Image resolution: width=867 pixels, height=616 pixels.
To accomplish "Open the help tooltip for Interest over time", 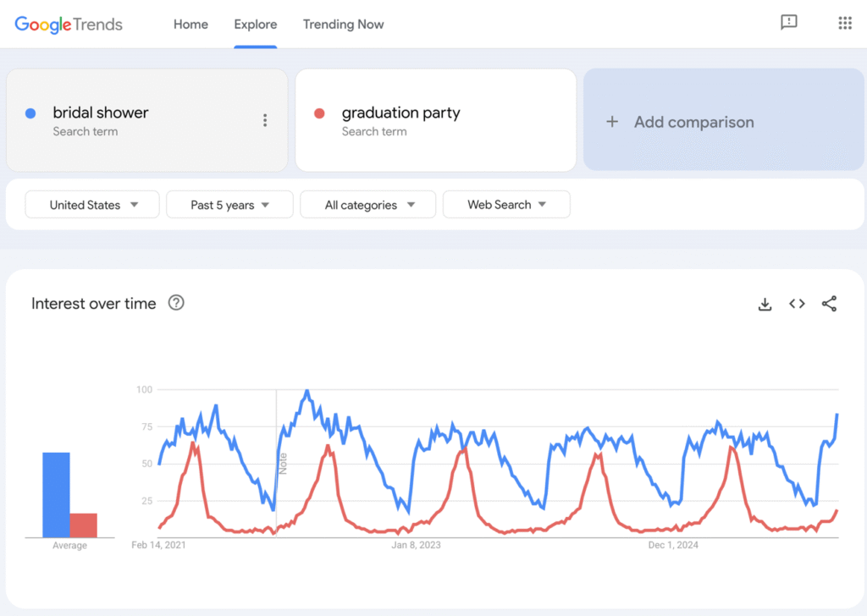I will coord(175,303).
